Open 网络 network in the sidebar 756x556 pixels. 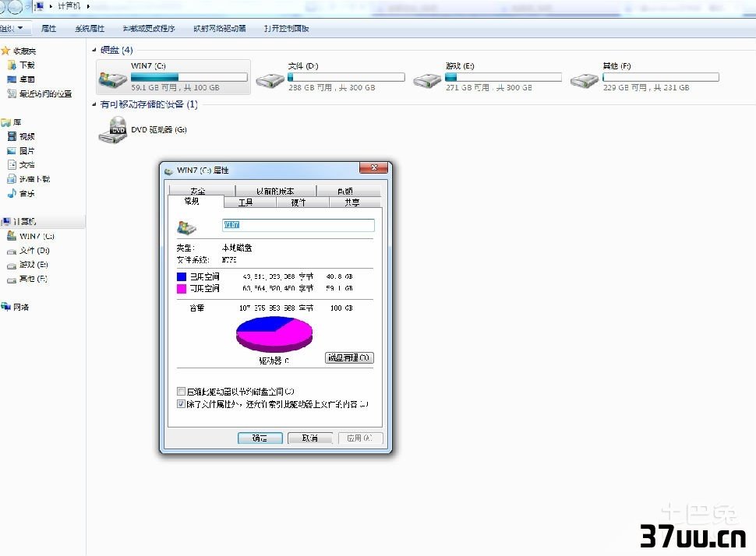pos(16,307)
